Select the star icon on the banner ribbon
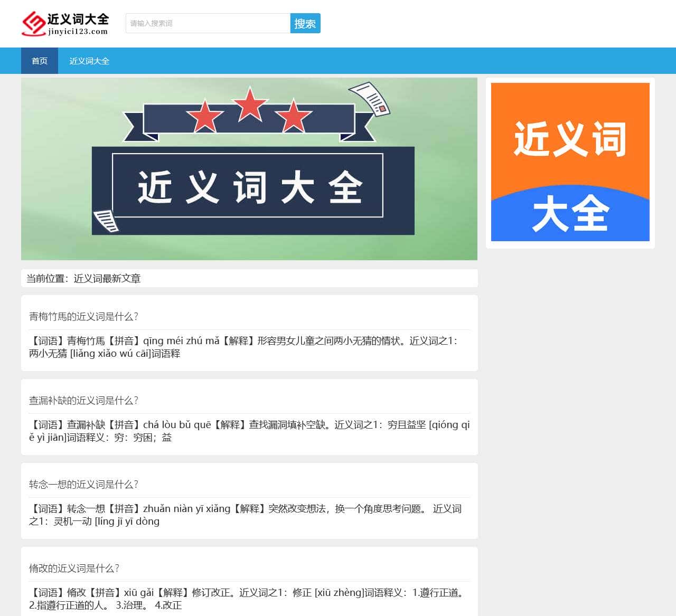This screenshot has height=616, width=676. (x=248, y=106)
